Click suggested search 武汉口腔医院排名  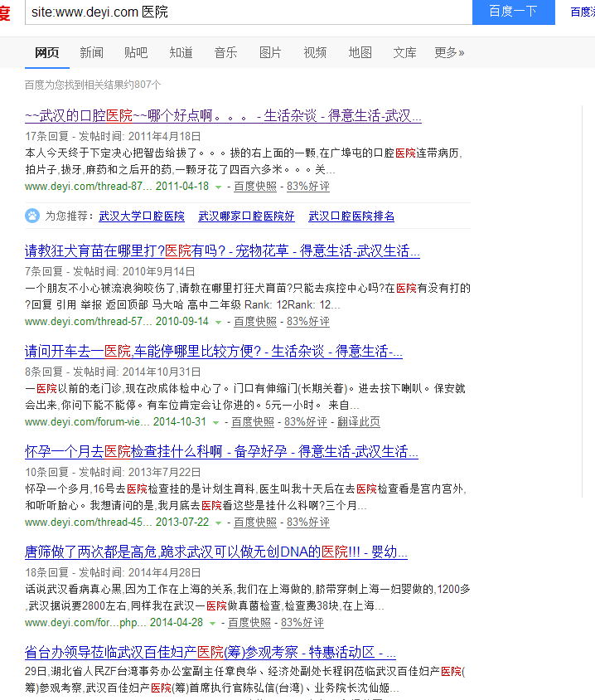coord(351,216)
